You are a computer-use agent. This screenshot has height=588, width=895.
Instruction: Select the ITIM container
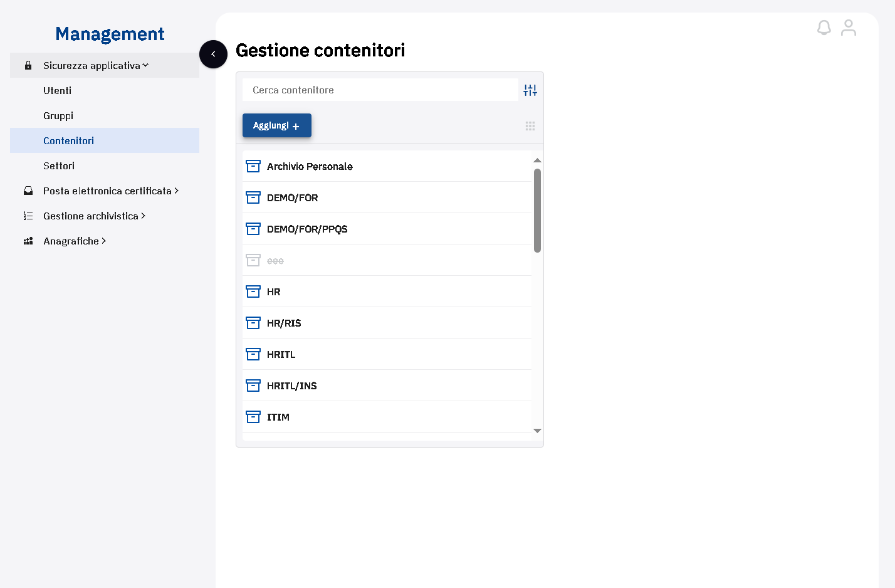[x=387, y=417]
